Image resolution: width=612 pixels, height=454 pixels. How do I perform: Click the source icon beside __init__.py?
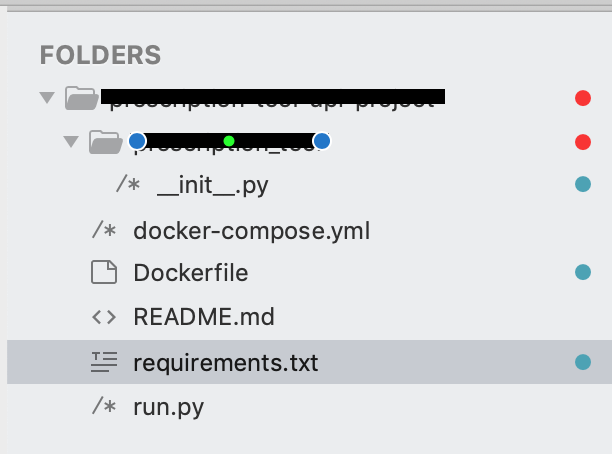(x=129, y=185)
